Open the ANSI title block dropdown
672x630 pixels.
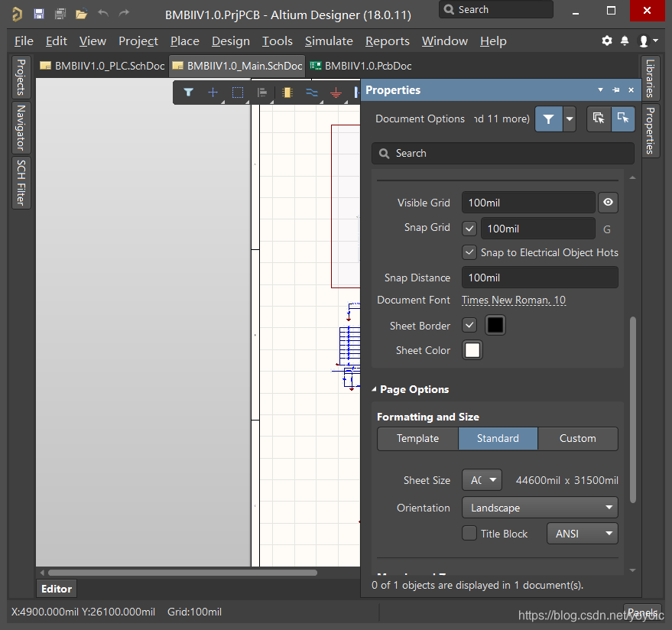point(582,534)
